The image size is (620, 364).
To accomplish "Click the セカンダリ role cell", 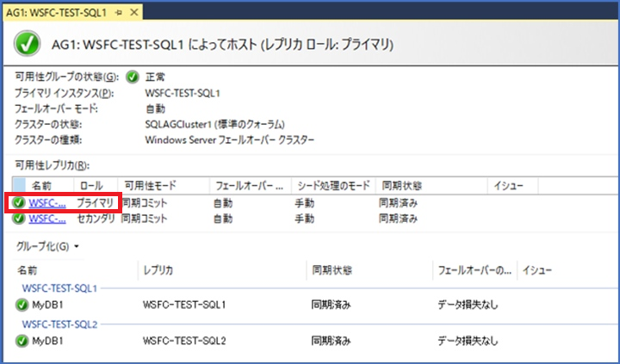I will 96,219.
